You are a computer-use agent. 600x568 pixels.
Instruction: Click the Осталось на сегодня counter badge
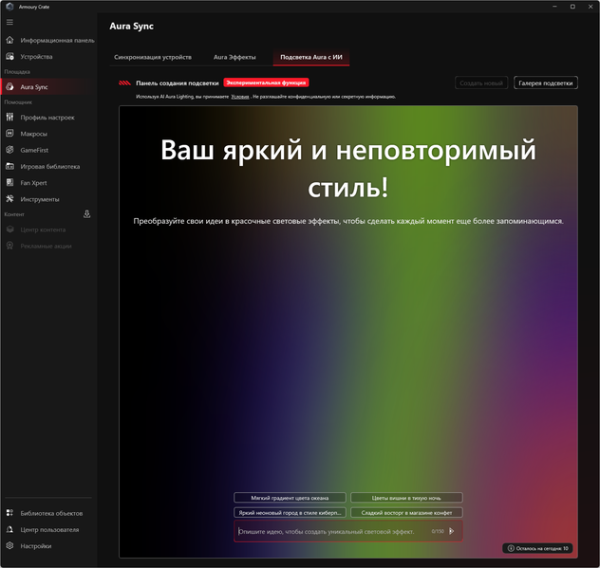tap(538, 548)
